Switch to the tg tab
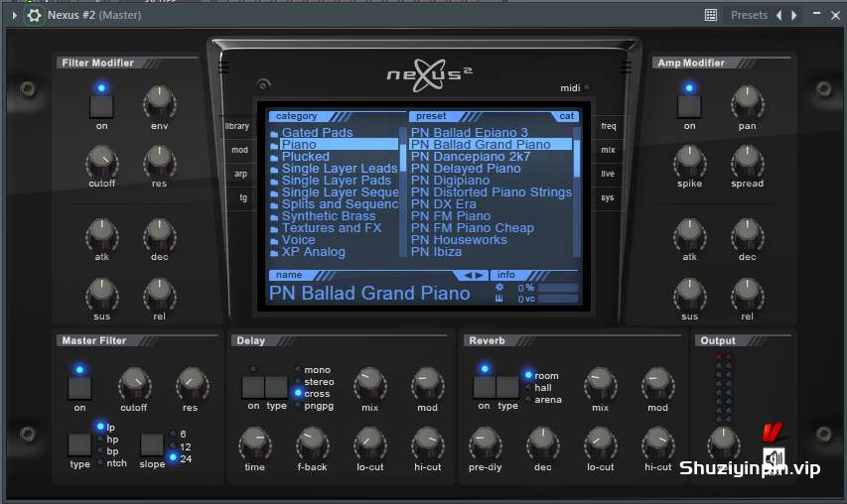Screen dimensions: 847x504 (x=243, y=197)
